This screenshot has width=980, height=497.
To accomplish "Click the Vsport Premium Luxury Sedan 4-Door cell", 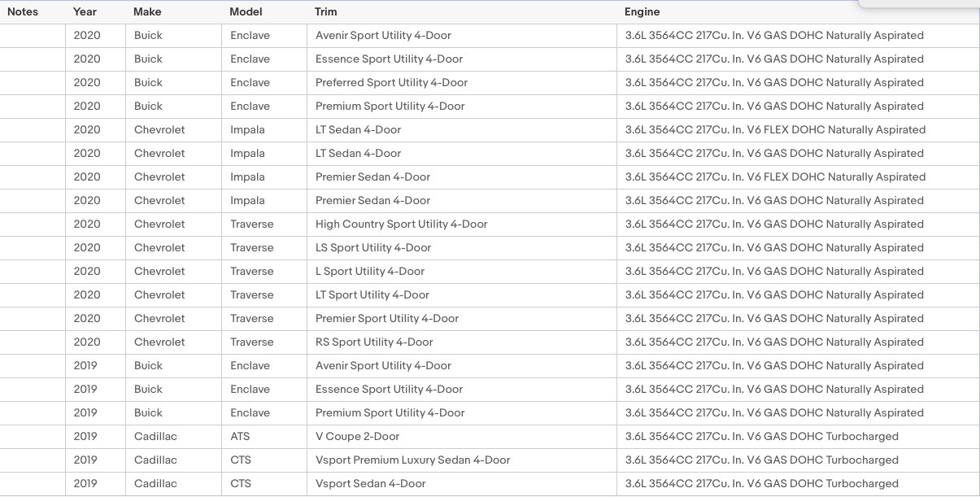I will (462, 460).
